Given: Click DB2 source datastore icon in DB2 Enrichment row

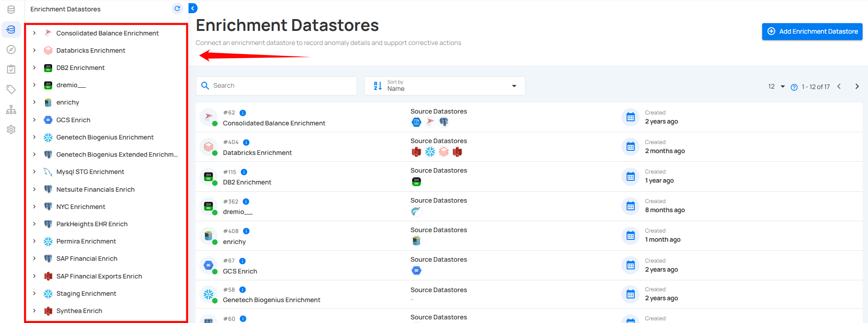Looking at the screenshot, I should coord(416,182).
